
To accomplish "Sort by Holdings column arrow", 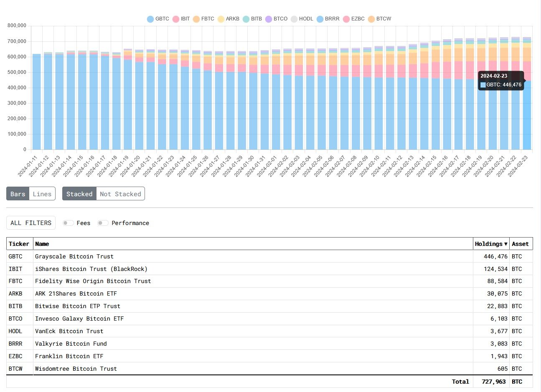I will [x=506, y=244].
